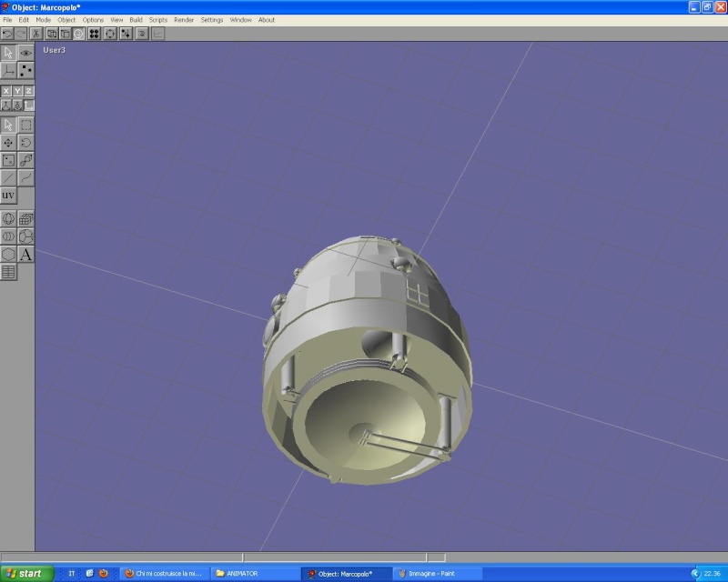Click the circle icon with four edge dots
728x582 pixels.
point(110,34)
